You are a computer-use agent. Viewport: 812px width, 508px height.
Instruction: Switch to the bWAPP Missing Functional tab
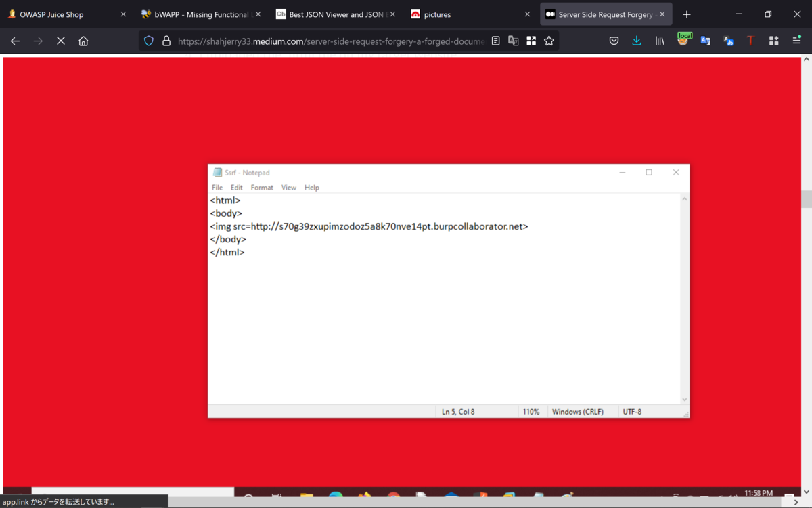click(x=201, y=14)
